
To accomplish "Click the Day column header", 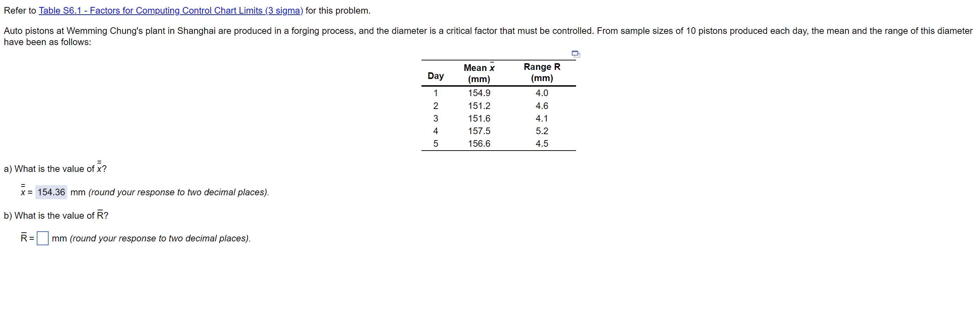I will click(435, 76).
